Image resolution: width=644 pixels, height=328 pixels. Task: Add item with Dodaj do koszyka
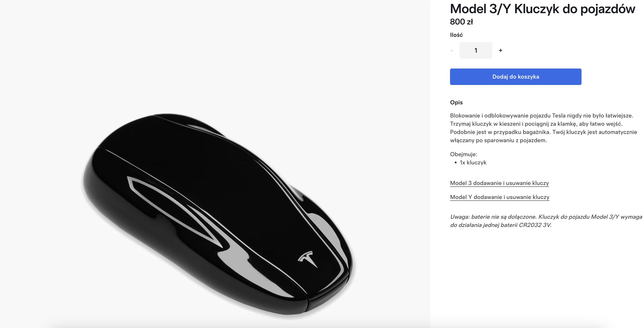point(516,77)
